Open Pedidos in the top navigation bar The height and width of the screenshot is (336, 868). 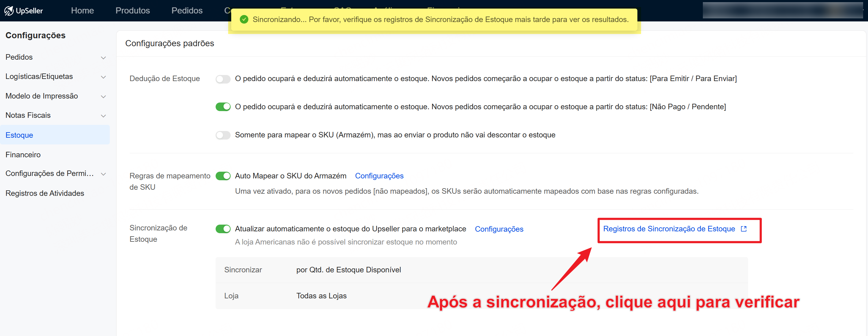[187, 10]
